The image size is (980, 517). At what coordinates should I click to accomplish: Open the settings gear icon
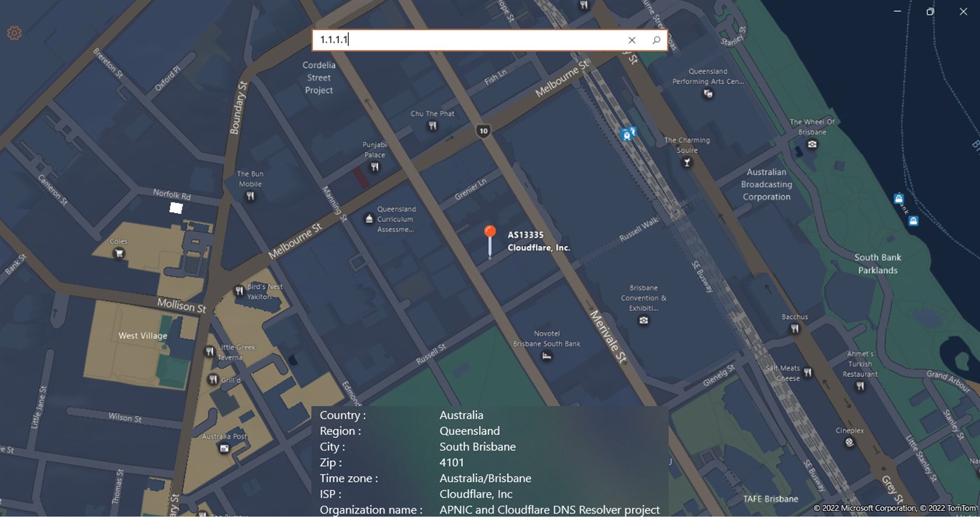click(14, 32)
